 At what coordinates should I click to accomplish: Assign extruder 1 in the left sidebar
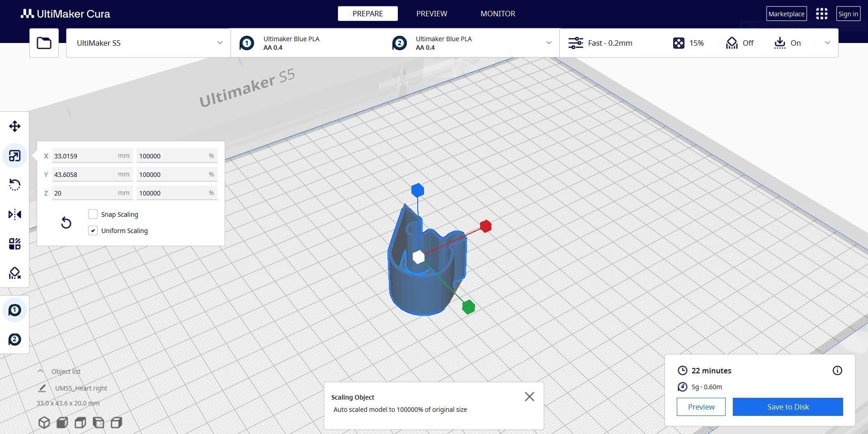[x=14, y=310]
